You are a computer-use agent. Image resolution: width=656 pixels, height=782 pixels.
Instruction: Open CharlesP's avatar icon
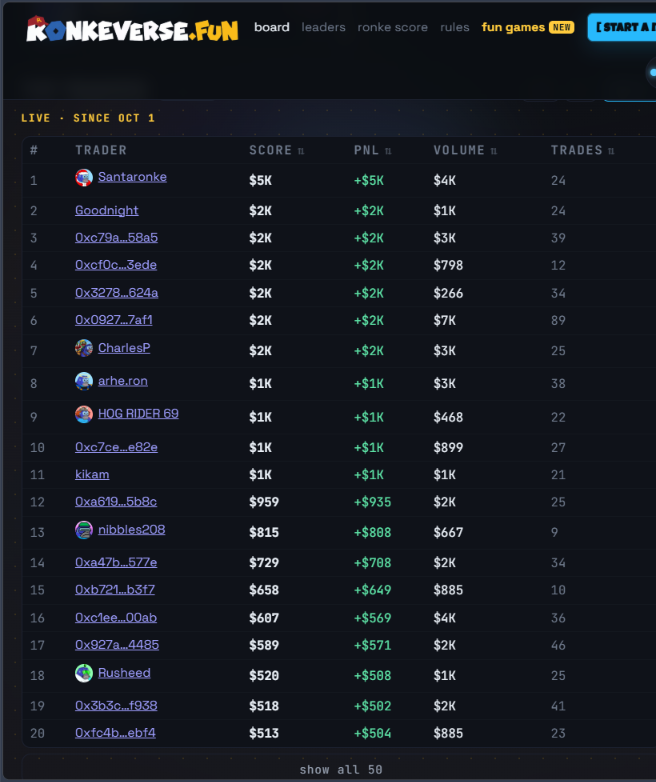click(84, 348)
